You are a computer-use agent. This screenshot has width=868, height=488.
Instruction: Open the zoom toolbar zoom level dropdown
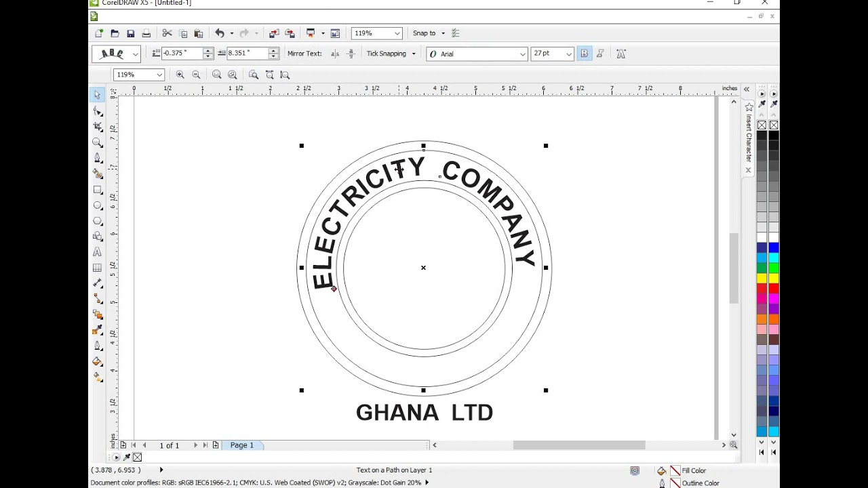pos(159,75)
